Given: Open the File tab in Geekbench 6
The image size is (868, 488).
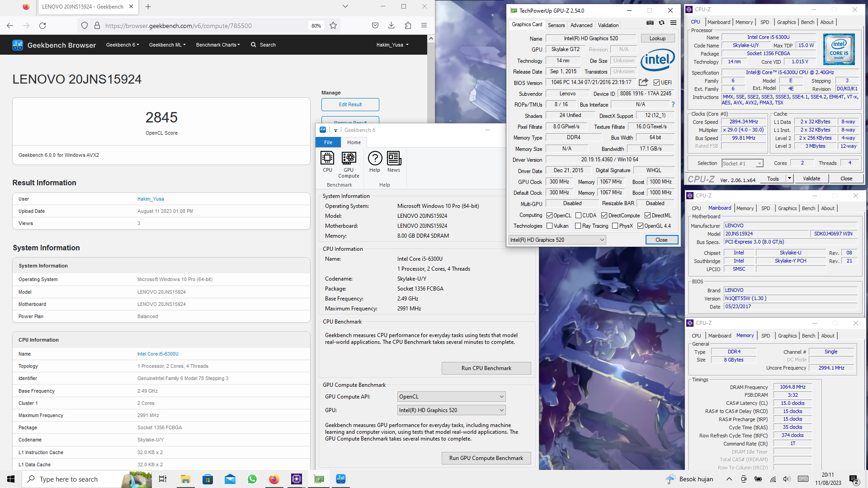Looking at the screenshot, I should click(328, 142).
